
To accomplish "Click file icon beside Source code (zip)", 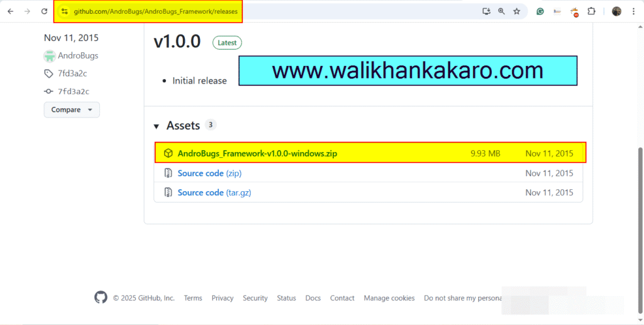I will (168, 173).
